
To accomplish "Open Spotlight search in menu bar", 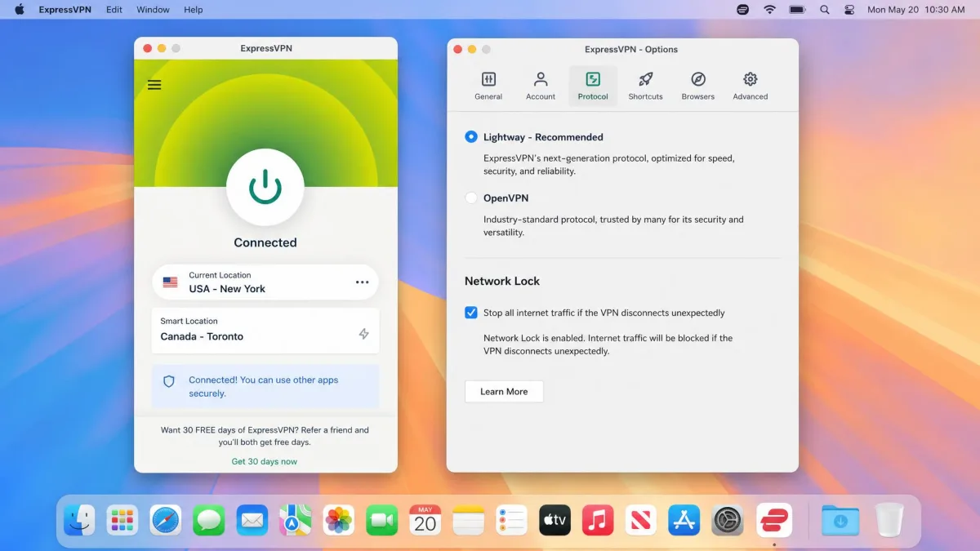I will pos(825,10).
